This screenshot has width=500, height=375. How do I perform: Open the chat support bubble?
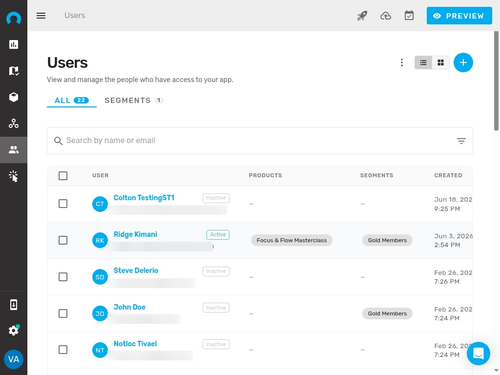click(478, 353)
